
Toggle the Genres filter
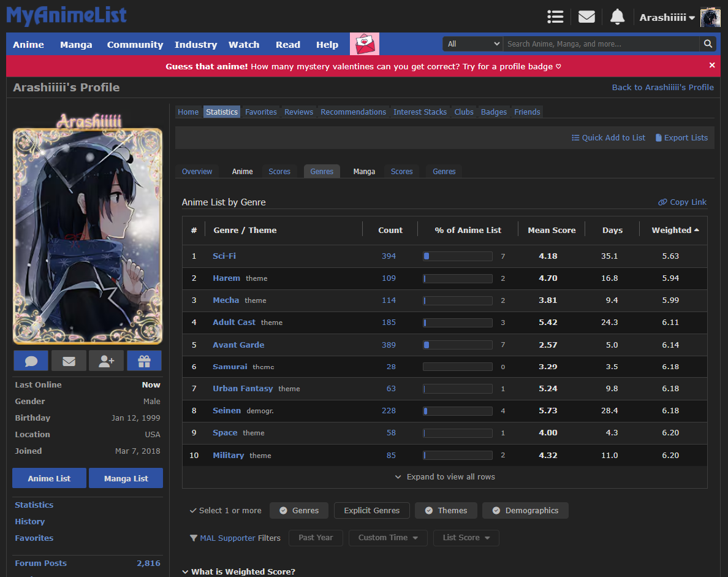pos(298,510)
